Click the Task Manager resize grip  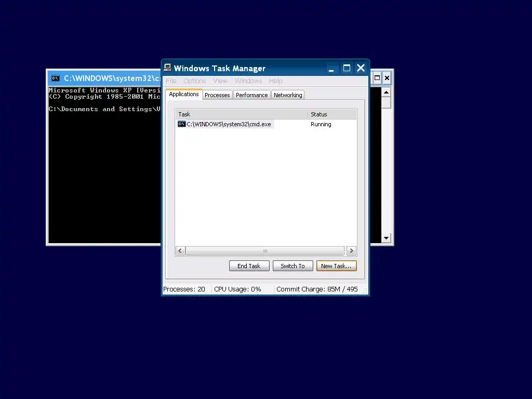tap(365, 291)
